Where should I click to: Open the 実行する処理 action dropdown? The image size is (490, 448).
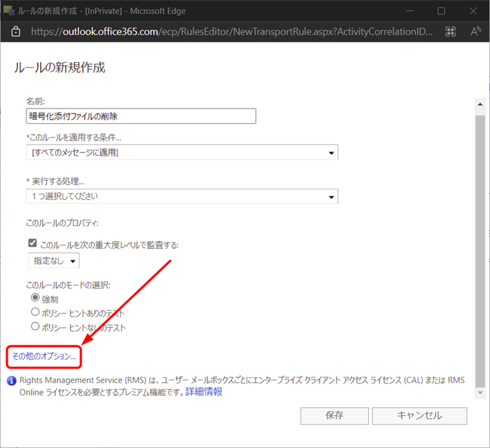coord(182,196)
